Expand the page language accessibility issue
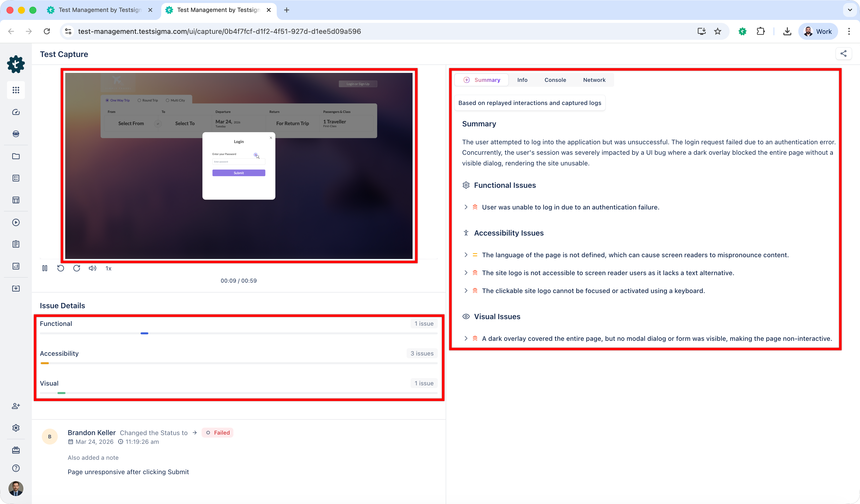 point(466,255)
